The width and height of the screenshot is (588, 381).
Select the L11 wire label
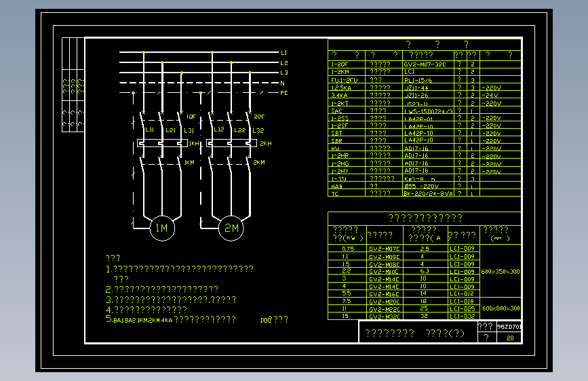coord(149,129)
